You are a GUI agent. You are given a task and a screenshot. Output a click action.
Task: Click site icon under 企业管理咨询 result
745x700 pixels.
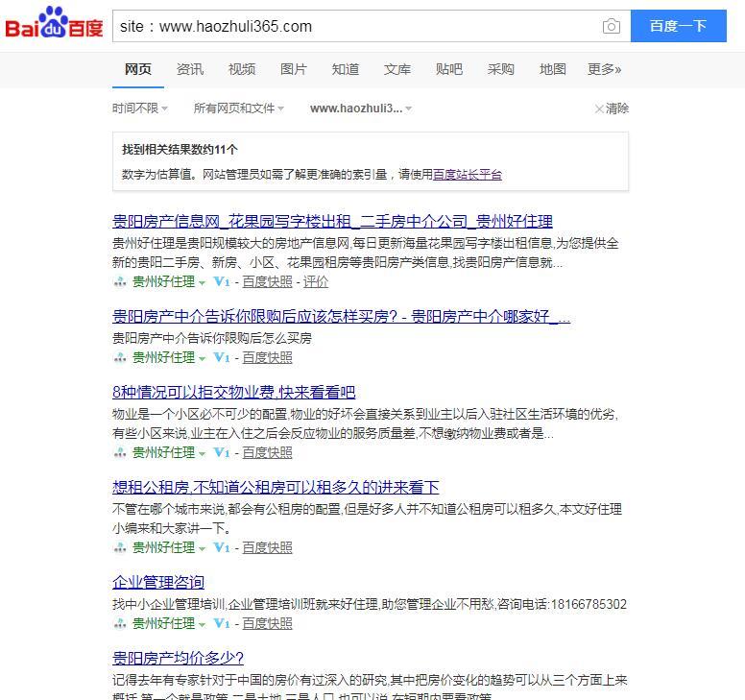click(x=120, y=623)
